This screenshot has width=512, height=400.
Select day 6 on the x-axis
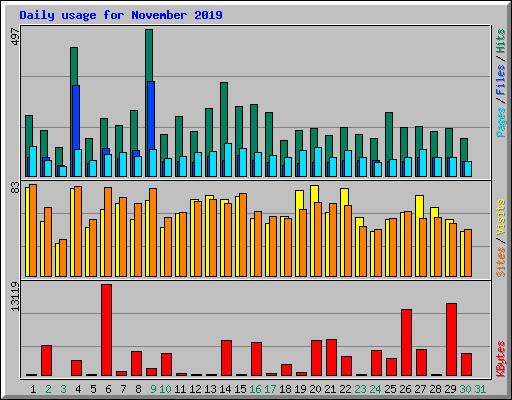[108, 389]
